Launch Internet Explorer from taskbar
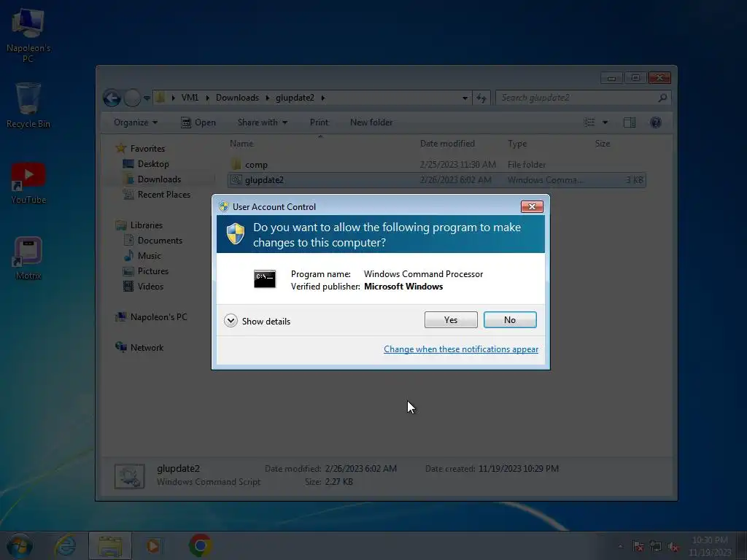 click(65, 545)
